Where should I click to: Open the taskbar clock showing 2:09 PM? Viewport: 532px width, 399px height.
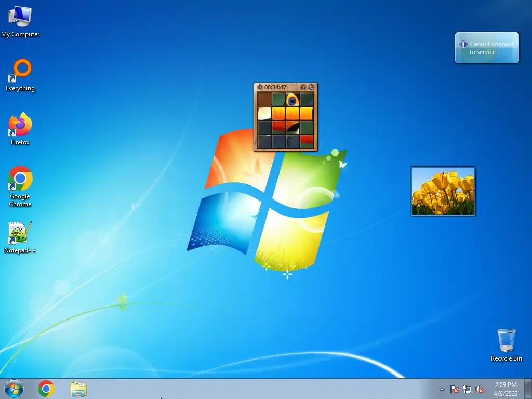pyautogui.click(x=506, y=389)
